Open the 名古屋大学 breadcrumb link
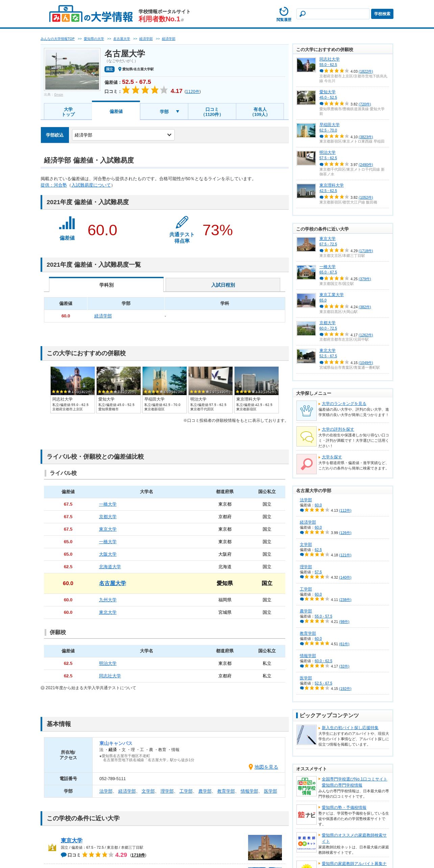This screenshot has width=434, height=868. coord(122,39)
